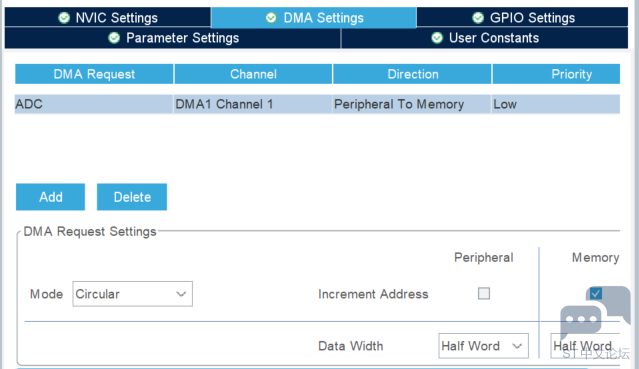The height and width of the screenshot is (369, 639).
Task: Open the chat bubble icon
Action: 595,313
